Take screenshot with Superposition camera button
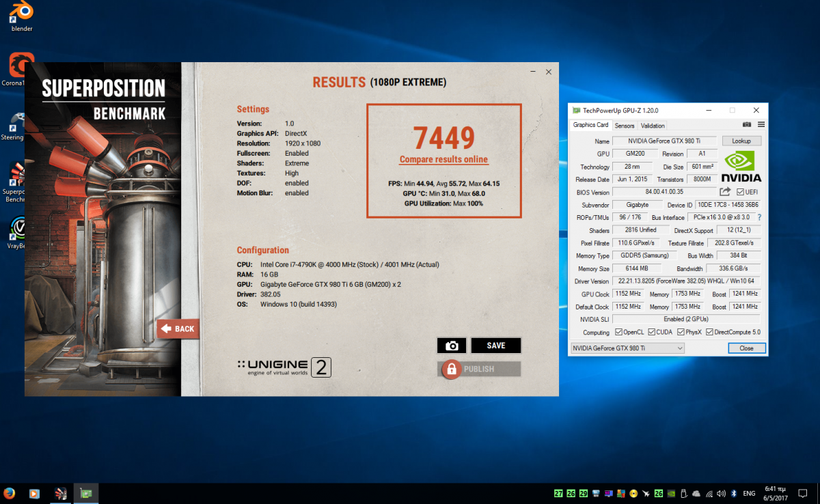The width and height of the screenshot is (820, 504). click(x=452, y=346)
